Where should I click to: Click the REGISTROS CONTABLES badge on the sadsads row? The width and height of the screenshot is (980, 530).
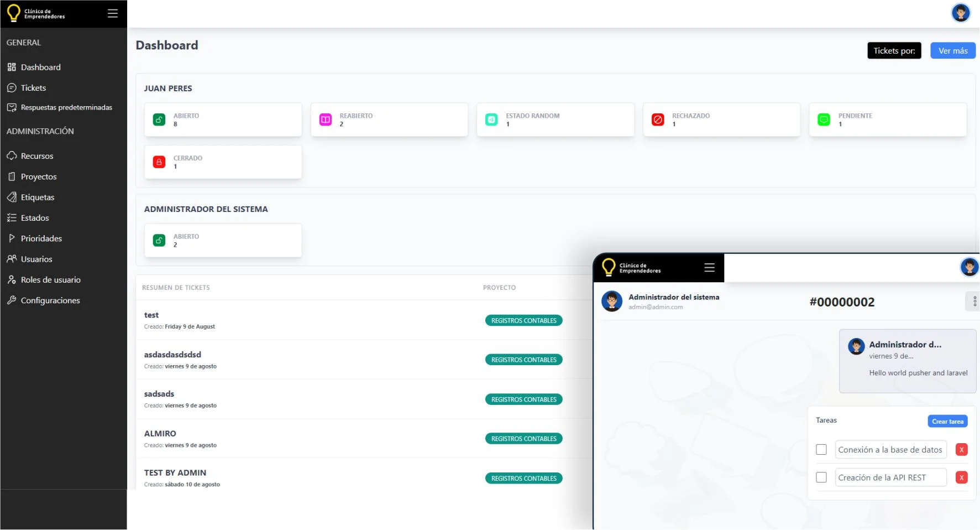(x=523, y=399)
